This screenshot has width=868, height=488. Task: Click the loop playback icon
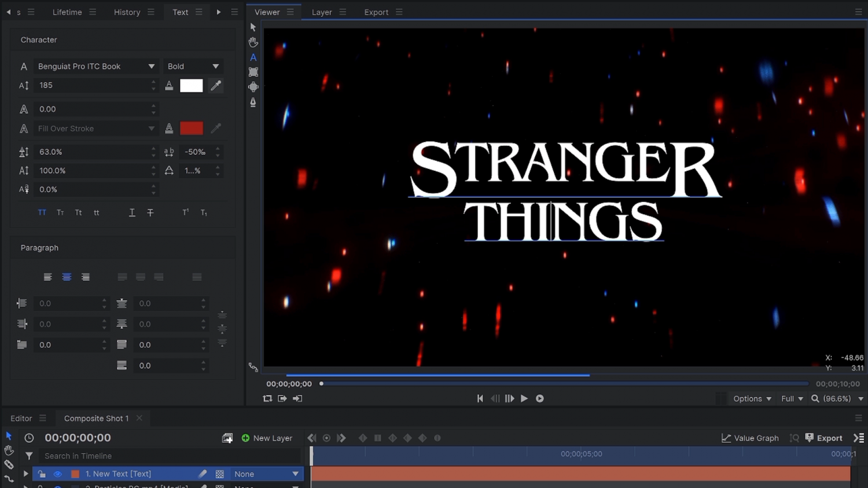267,398
